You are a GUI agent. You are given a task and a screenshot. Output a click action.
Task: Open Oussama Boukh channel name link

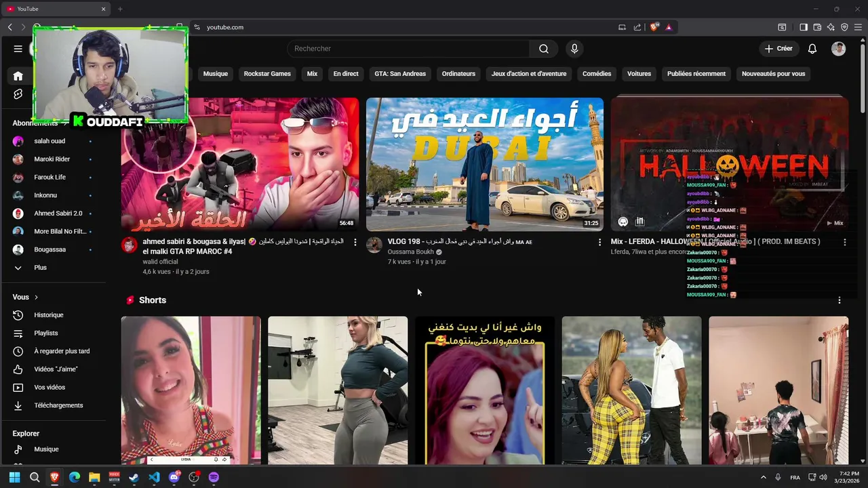(410, 252)
